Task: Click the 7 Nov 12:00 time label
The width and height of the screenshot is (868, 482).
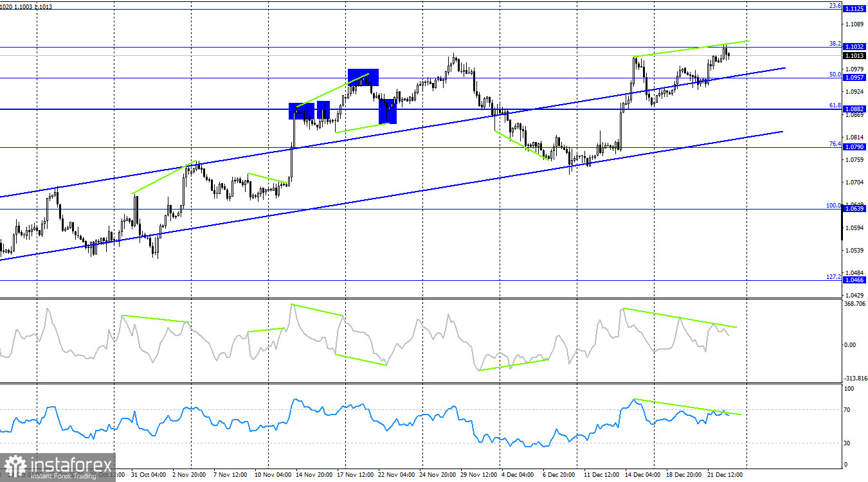Action: click(x=230, y=474)
